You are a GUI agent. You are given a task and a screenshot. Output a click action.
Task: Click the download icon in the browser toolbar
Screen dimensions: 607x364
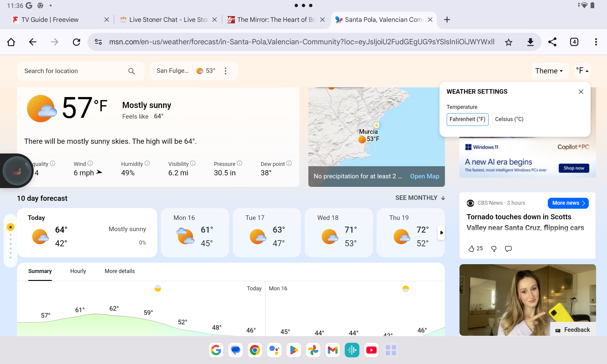point(530,42)
